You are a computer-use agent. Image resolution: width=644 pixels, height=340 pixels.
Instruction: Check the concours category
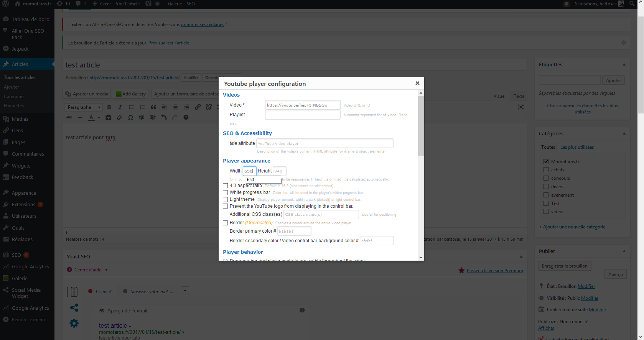546,178
